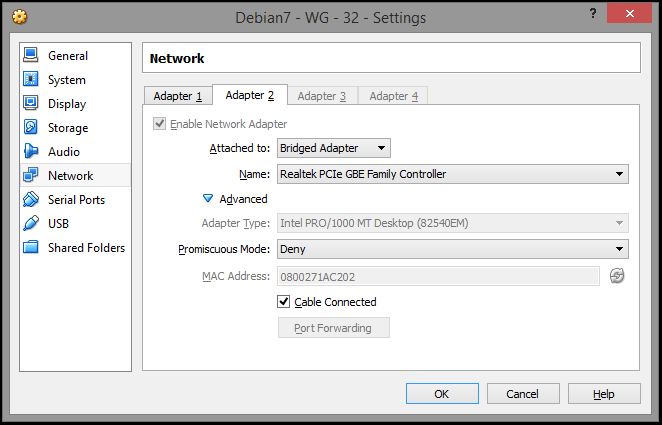Click the Shared Folders icon
662x425 pixels.
point(30,248)
